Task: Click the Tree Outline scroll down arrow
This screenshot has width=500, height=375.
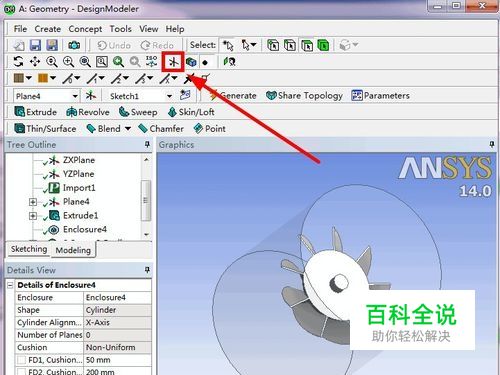Action: (146, 235)
